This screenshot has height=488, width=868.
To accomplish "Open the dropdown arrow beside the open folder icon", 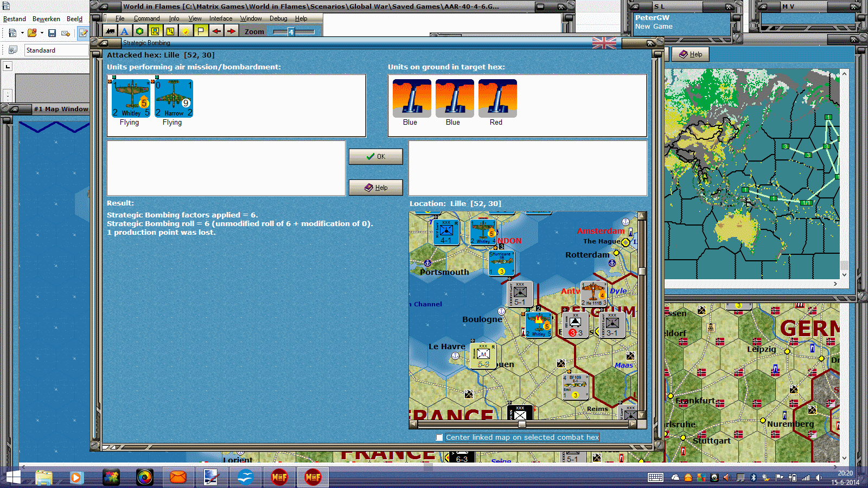I will tap(42, 33).
